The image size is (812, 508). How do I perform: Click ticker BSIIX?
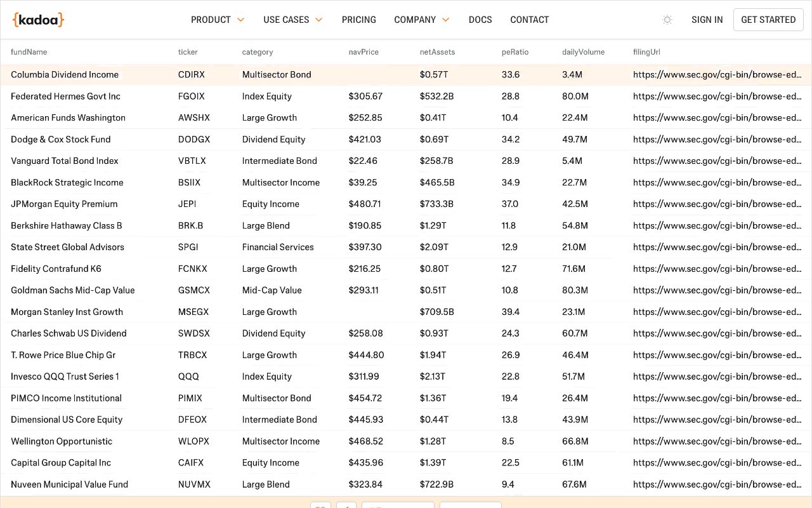coord(189,182)
